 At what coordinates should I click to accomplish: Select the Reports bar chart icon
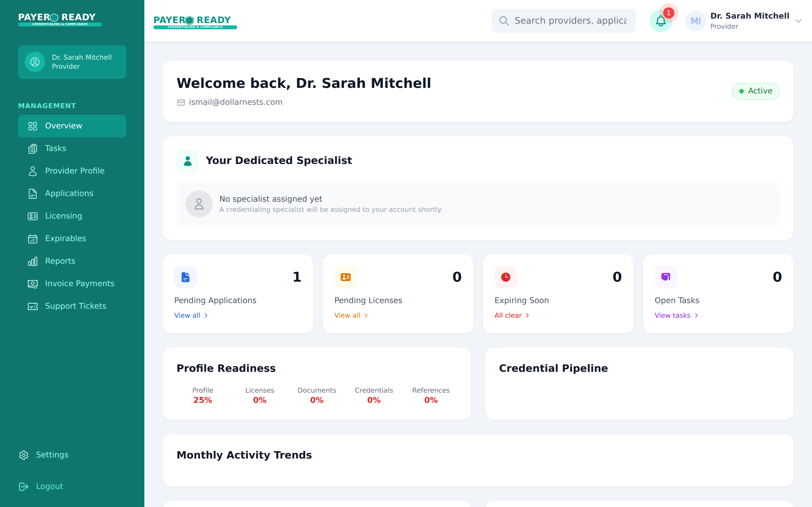(32, 261)
